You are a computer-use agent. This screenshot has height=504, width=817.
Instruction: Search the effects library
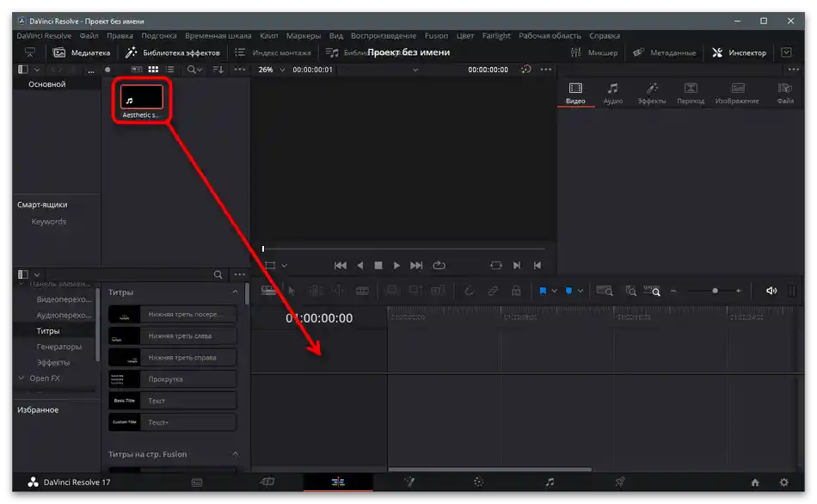[218, 274]
